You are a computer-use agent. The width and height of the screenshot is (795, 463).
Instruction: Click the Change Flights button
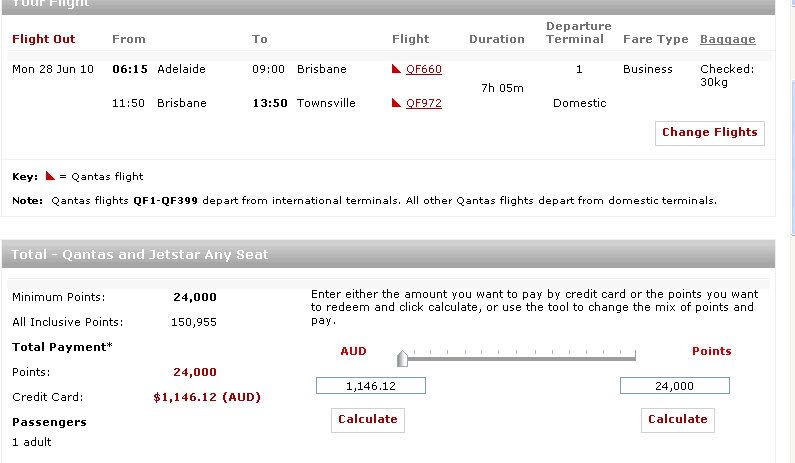(x=710, y=133)
